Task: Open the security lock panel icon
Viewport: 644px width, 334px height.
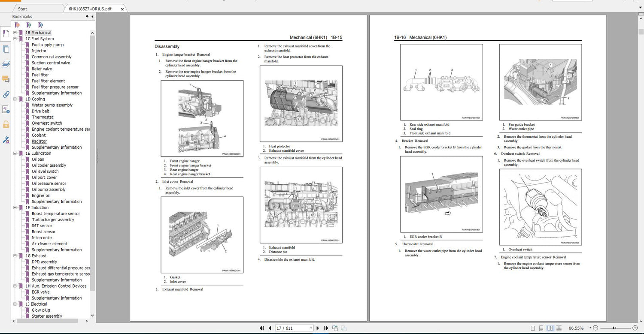Action: click(x=6, y=125)
